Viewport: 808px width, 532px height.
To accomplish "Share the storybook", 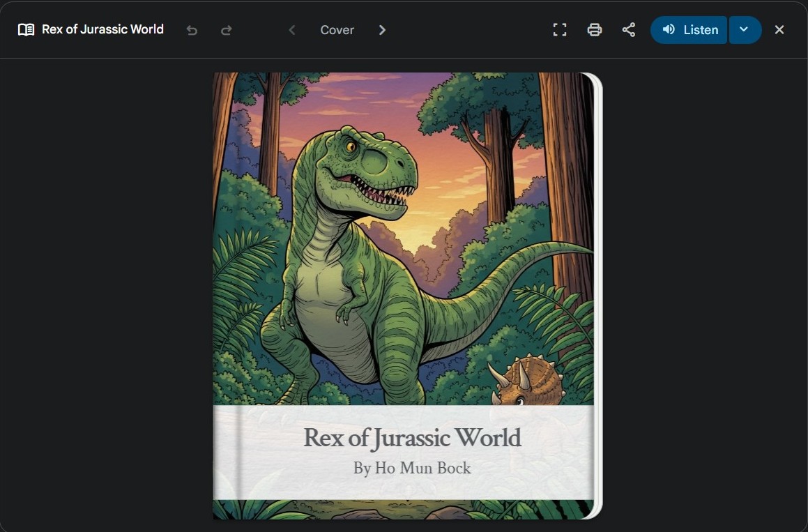I will click(x=629, y=30).
